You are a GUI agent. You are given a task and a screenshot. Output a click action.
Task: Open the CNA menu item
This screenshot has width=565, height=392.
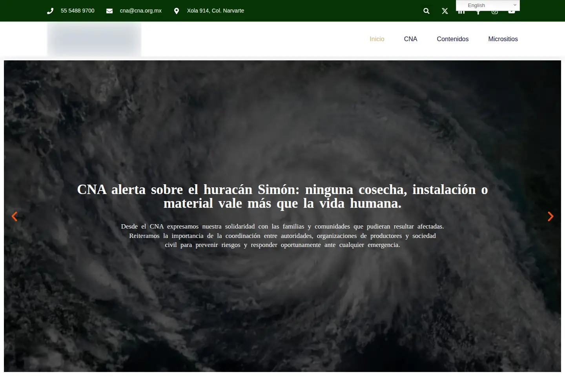coord(410,39)
